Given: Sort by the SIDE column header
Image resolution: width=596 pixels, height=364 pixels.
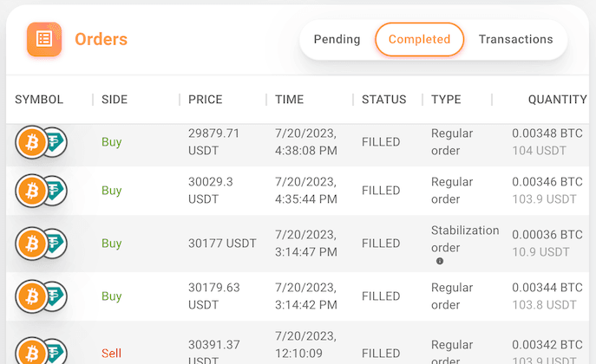Looking at the screenshot, I should point(115,100).
